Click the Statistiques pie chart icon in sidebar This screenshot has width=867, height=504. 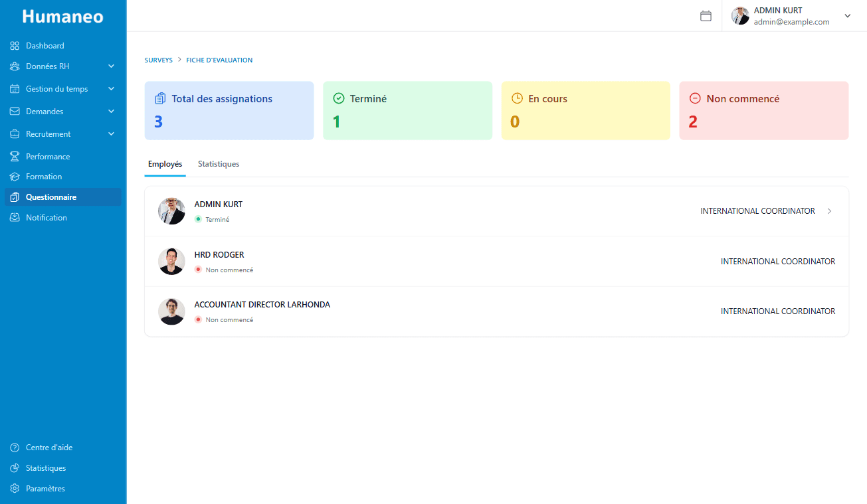click(x=15, y=468)
